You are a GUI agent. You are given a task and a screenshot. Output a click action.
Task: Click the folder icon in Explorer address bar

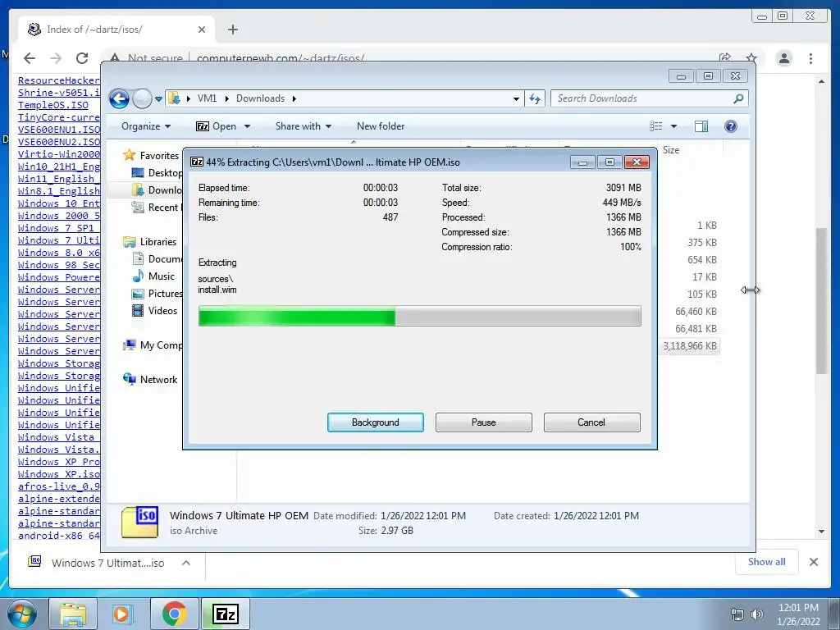174,98
